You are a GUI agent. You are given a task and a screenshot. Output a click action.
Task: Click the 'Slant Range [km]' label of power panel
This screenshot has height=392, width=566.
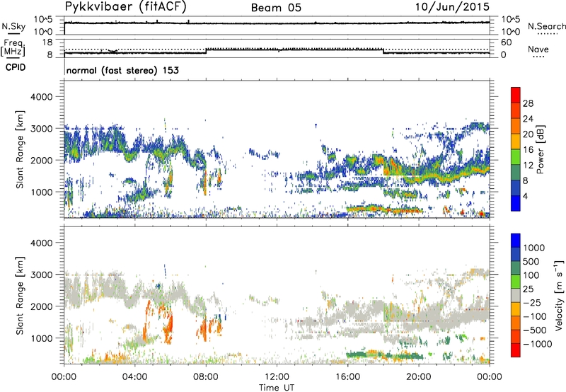click(x=20, y=149)
